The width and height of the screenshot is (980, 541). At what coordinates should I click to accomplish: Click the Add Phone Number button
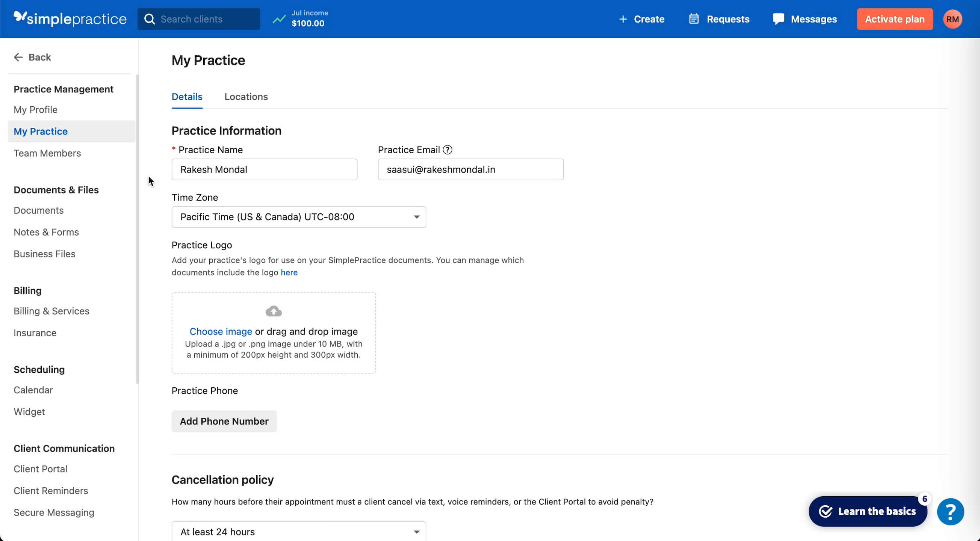224,421
